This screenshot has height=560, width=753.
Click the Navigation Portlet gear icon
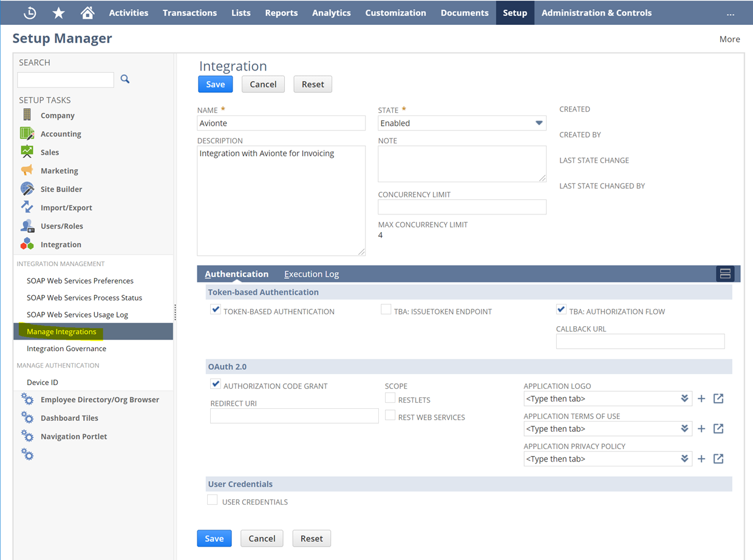27,436
